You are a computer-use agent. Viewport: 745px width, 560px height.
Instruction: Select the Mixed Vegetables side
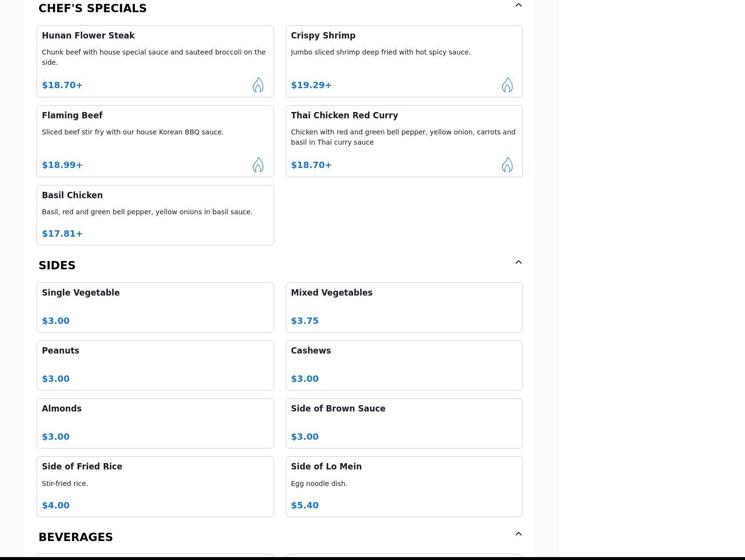pos(404,307)
